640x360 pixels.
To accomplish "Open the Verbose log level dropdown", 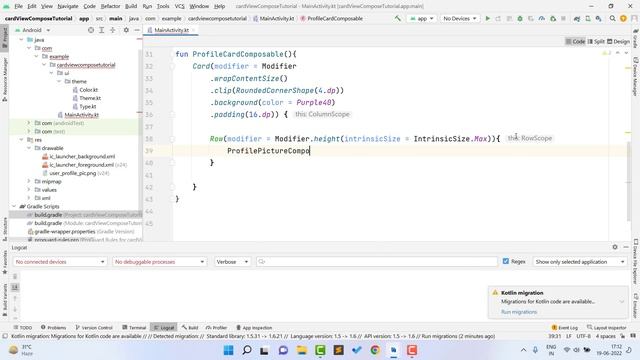I will pyautogui.click(x=232, y=262).
